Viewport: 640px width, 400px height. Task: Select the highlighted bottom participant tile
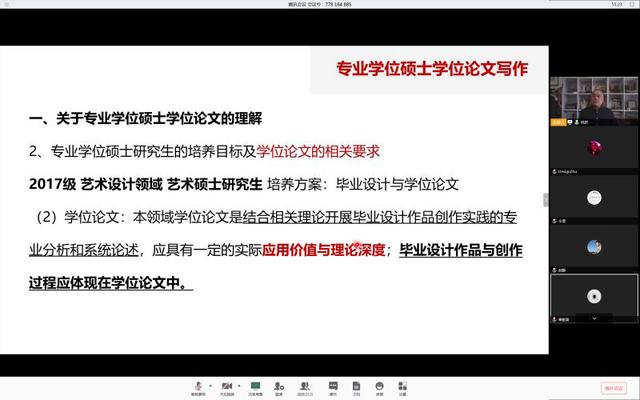point(594,295)
